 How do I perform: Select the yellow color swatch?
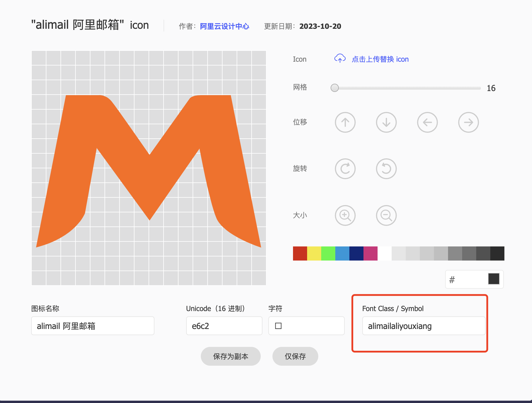(314, 253)
